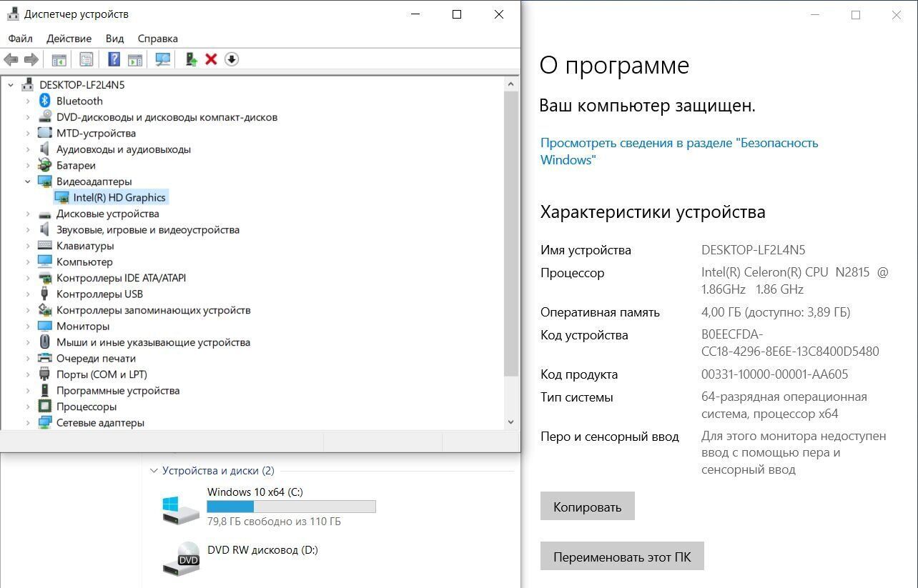Click the Bluetooth device category icon

tap(45, 101)
